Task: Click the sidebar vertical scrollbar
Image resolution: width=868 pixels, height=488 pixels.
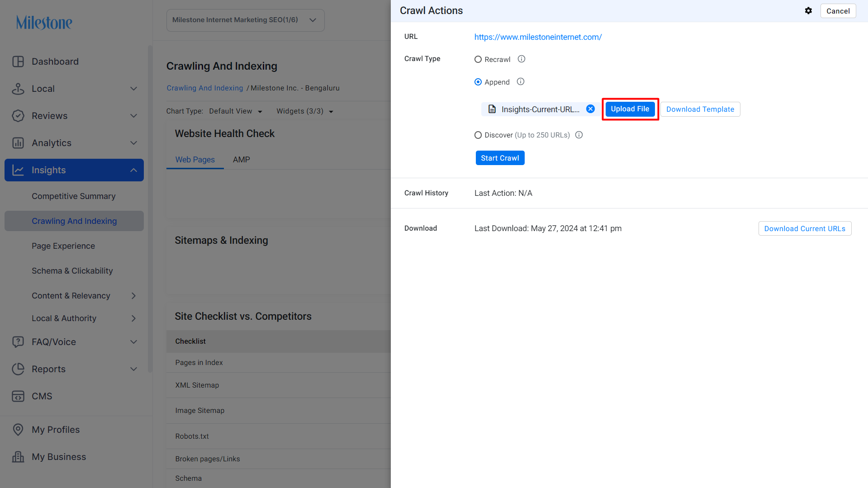Action: [150, 208]
